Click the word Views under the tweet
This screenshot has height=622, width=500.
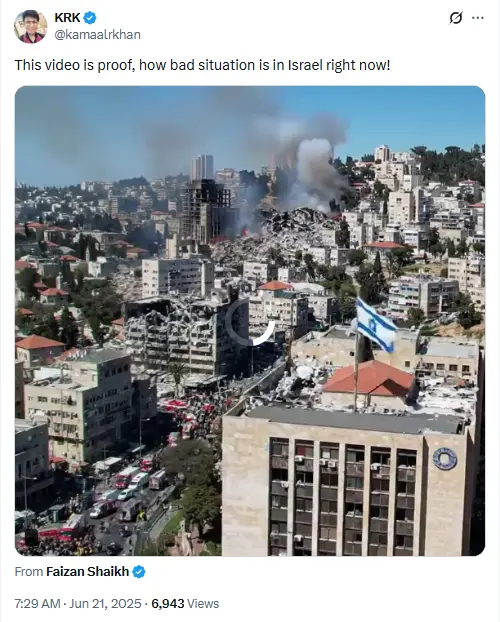point(203,604)
